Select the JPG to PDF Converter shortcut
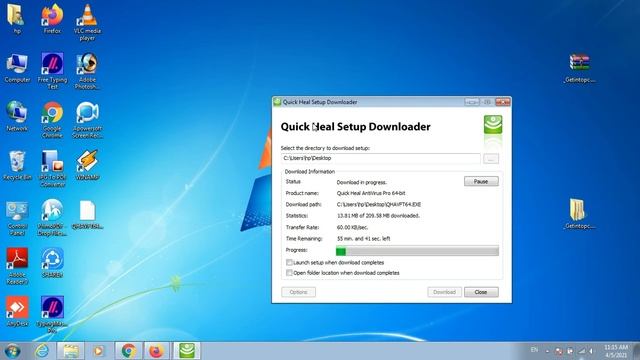The height and width of the screenshot is (360, 640). [52, 168]
